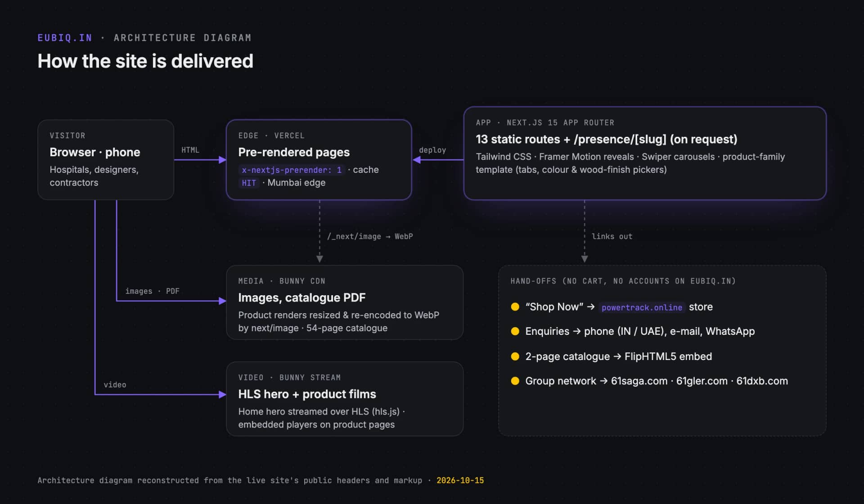Click the yellow bullet beside Group network

pyautogui.click(x=515, y=381)
